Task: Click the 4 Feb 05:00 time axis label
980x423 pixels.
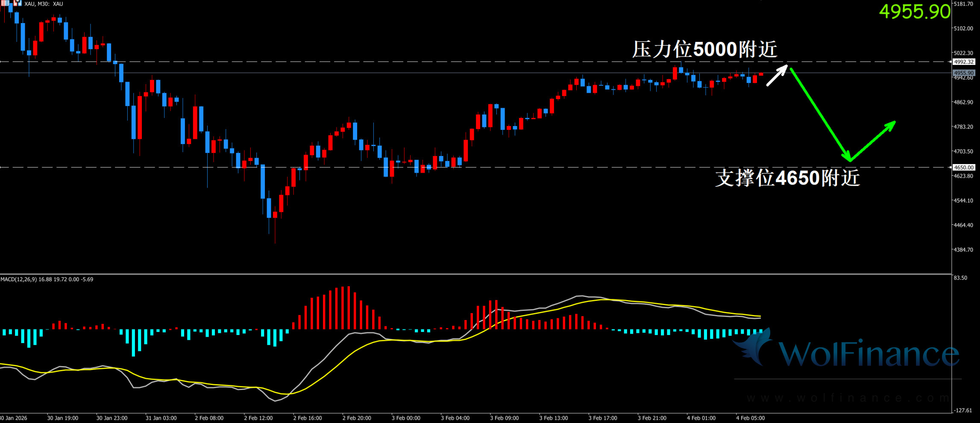Action: pyautogui.click(x=750, y=418)
